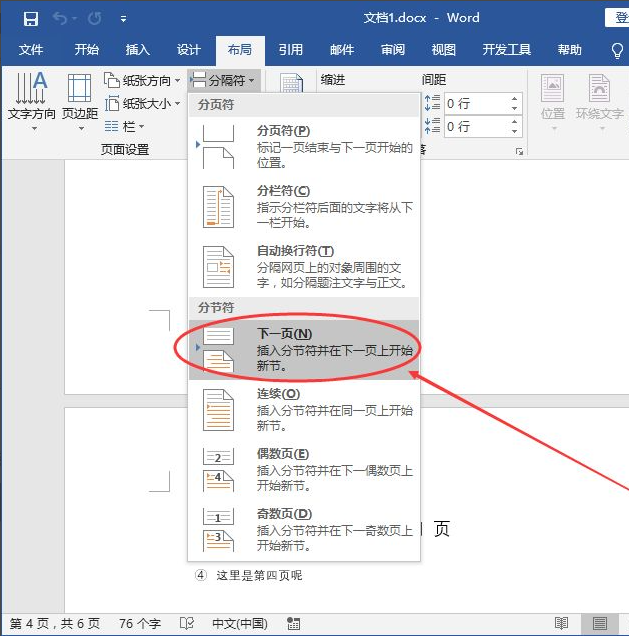Click the Undo arrow icon
This screenshot has height=636, width=629.
pyautogui.click(x=60, y=18)
